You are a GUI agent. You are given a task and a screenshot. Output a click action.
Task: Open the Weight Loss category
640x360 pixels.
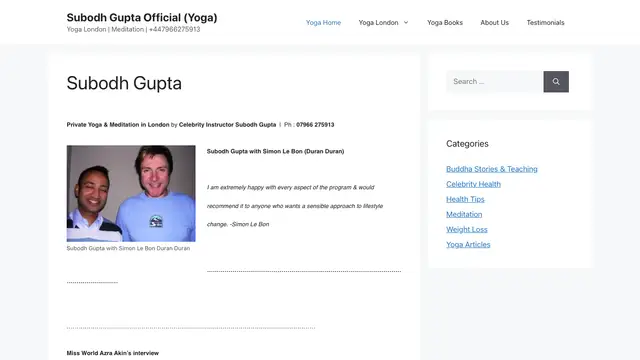(467, 229)
